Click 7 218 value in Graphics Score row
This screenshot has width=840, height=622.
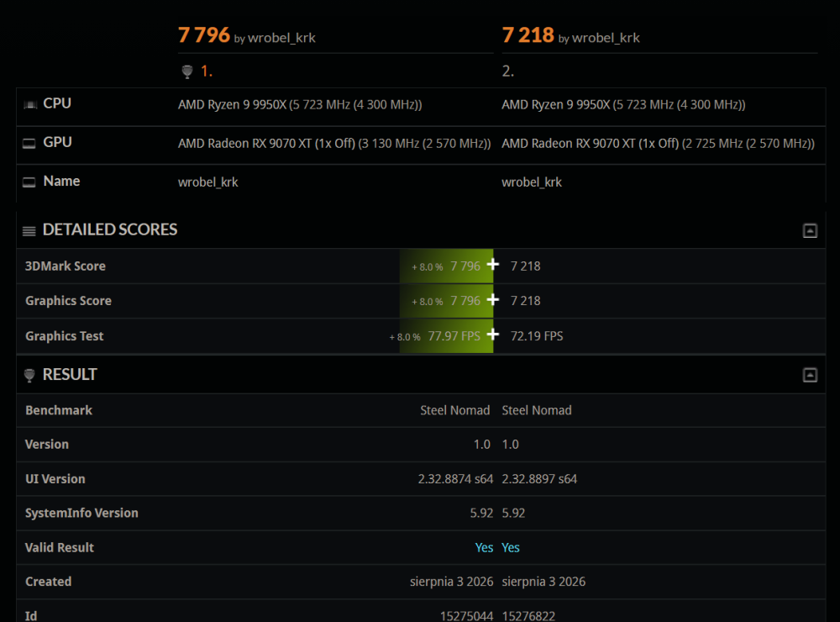(x=526, y=301)
